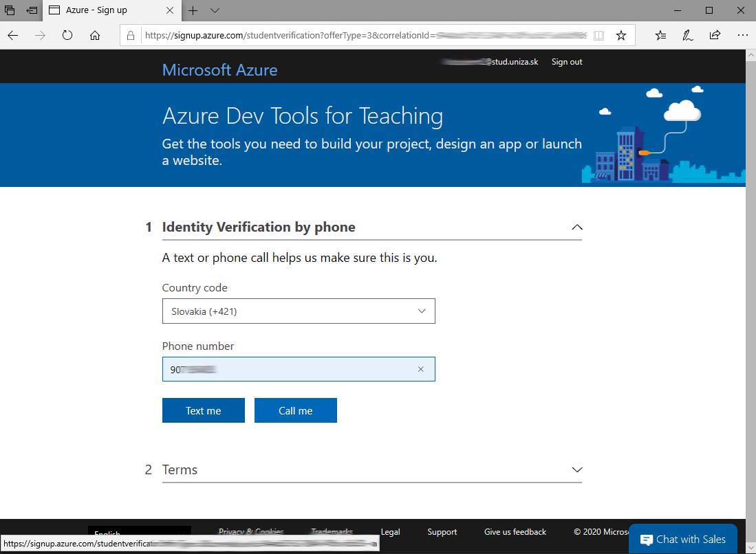Open Reading view book icon
756x554 pixels.
click(599, 35)
